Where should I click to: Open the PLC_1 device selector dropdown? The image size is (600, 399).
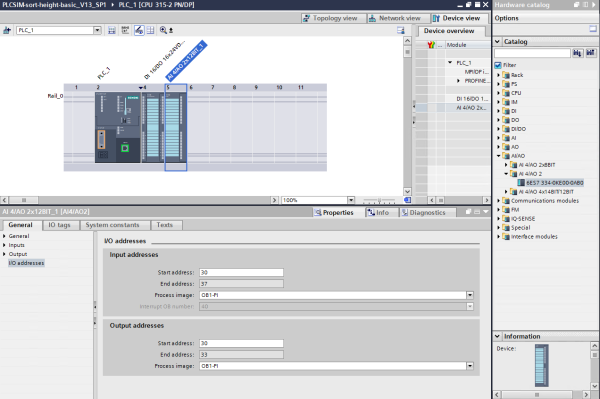point(97,30)
